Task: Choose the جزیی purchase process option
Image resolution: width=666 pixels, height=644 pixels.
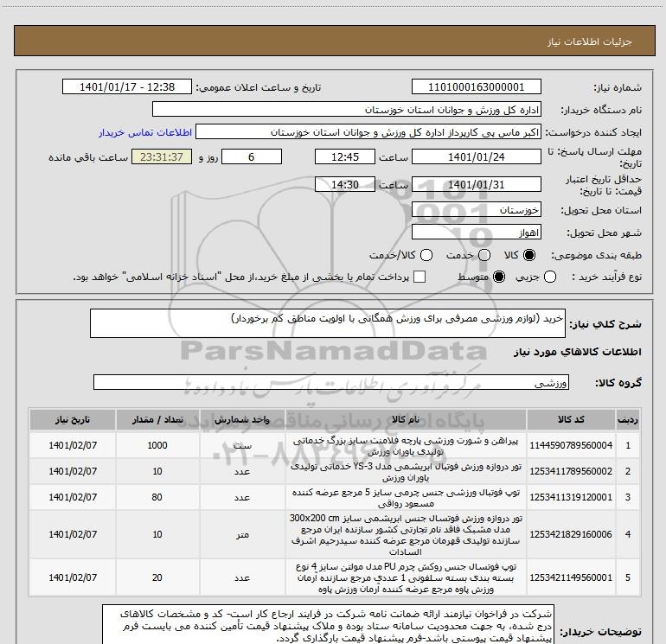Action: click(549, 277)
